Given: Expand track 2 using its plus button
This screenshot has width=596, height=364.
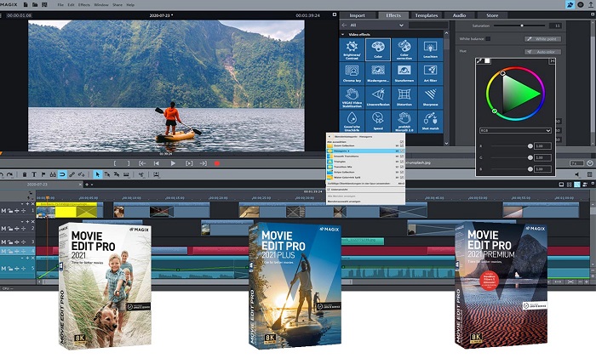Looking at the screenshot, I should [x=27, y=221].
